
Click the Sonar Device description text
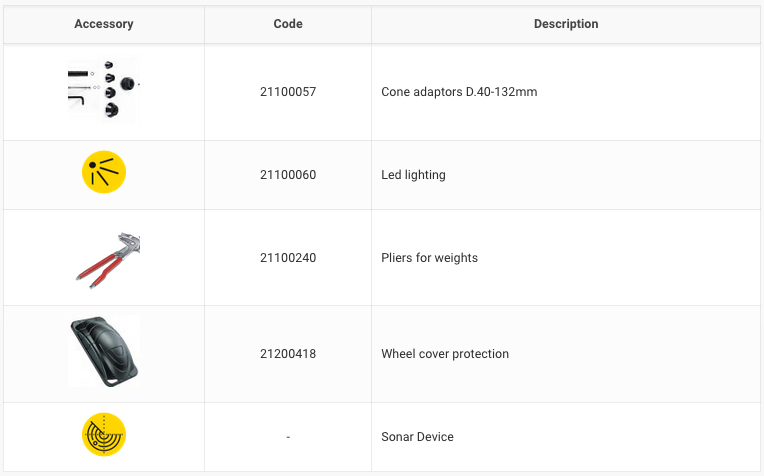pyautogui.click(x=417, y=437)
